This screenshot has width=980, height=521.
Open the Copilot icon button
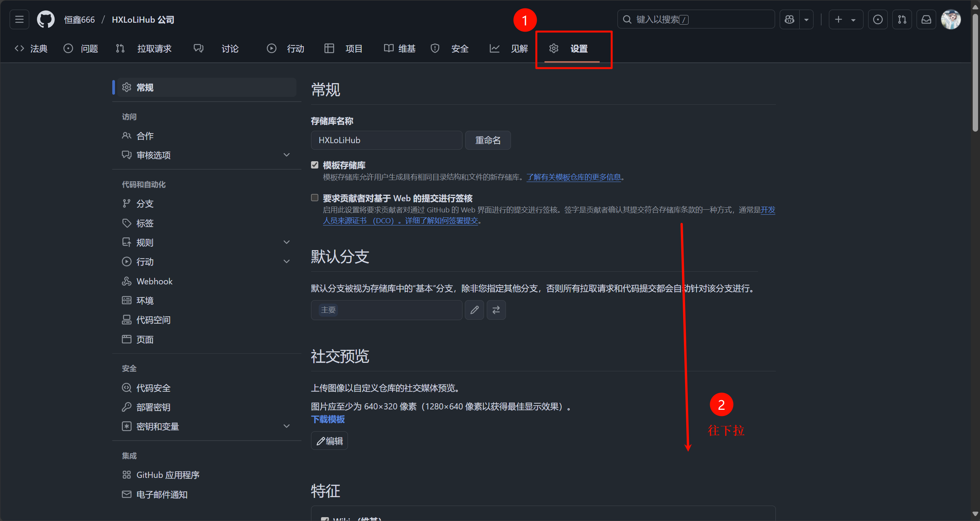789,19
